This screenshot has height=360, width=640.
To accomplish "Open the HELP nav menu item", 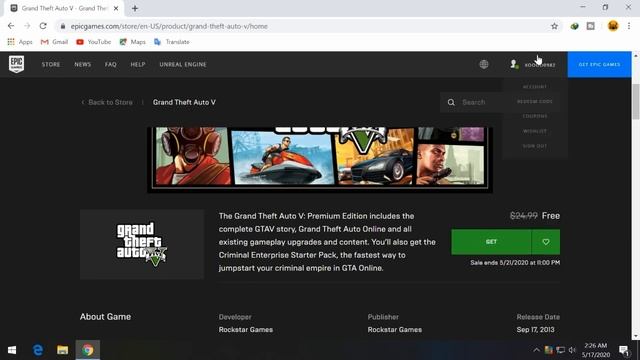I will click(x=138, y=64).
